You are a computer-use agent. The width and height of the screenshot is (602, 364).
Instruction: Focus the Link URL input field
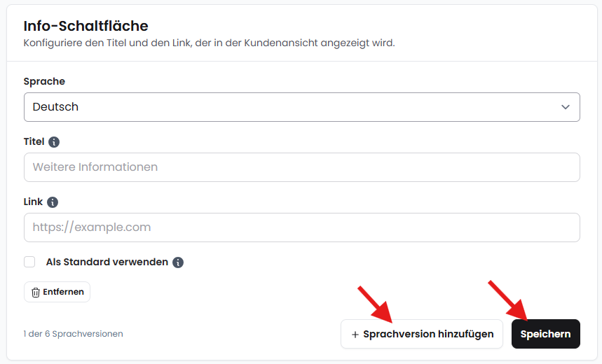point(302,227)
